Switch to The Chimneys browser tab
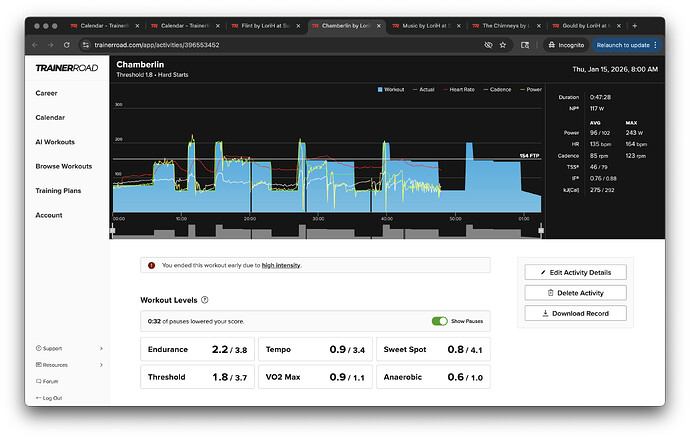 506,26
